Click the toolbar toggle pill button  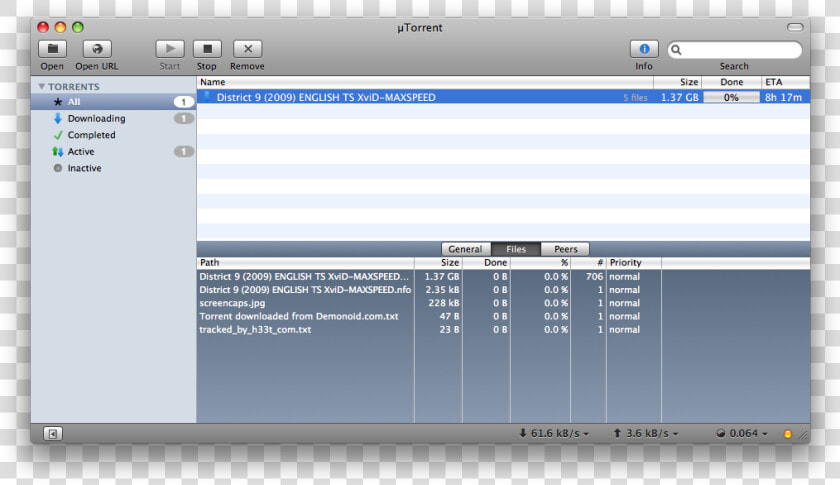click(795, 27)
